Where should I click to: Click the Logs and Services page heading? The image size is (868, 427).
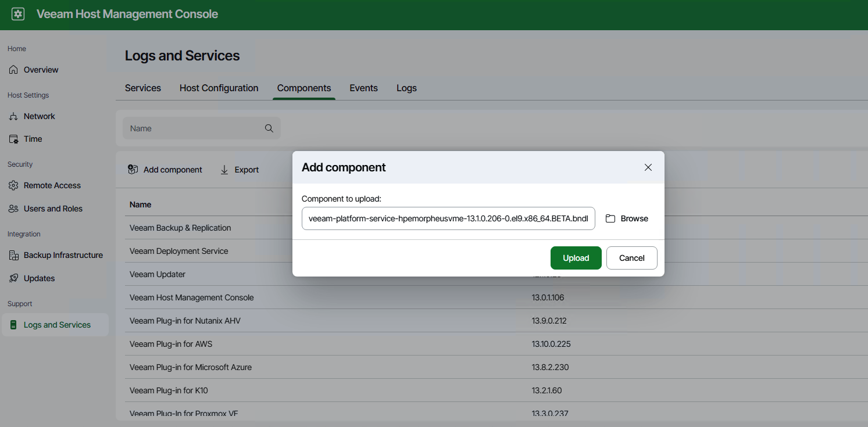(182, 56)
